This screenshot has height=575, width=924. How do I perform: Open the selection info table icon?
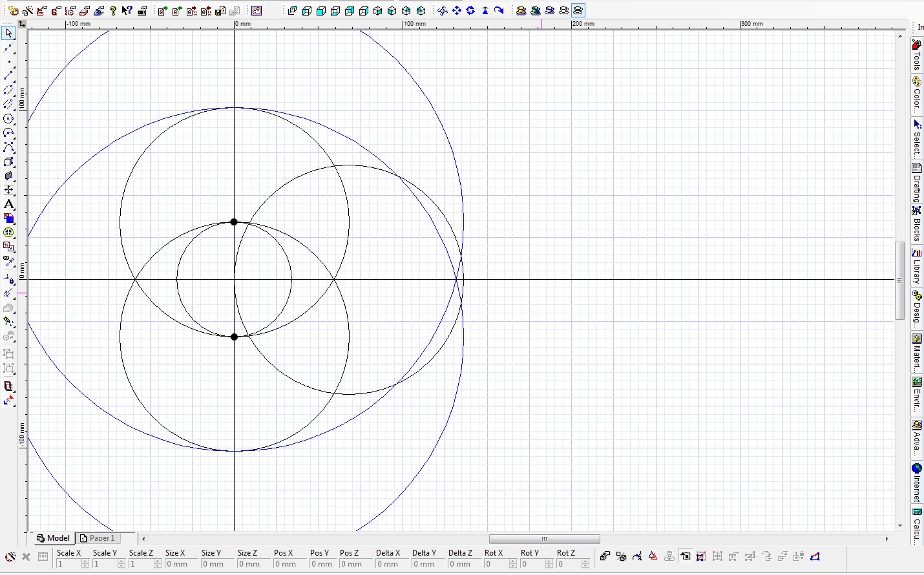point(43,556)
